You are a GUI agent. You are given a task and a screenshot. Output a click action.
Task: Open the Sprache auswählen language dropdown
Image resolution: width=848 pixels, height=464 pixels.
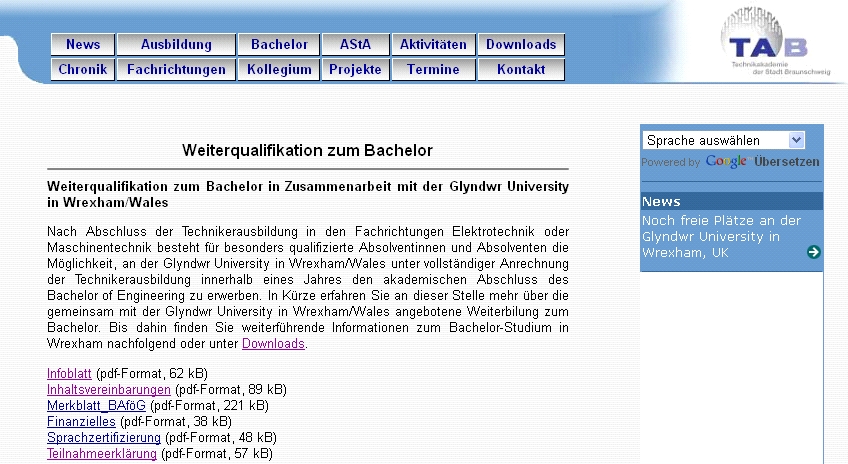coord(723,140)
